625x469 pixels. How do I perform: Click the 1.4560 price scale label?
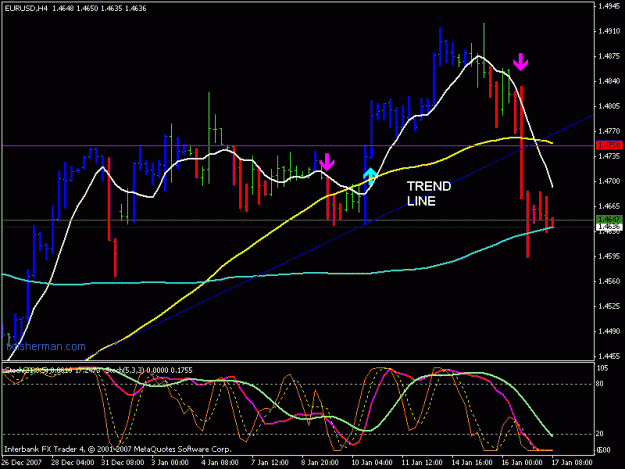[609, 281]
